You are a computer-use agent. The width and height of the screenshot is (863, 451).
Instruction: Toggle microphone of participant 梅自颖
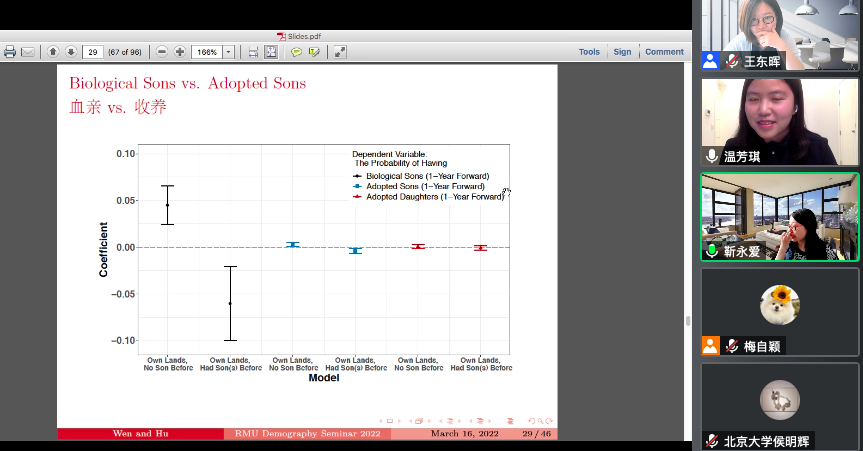(732, 346)
